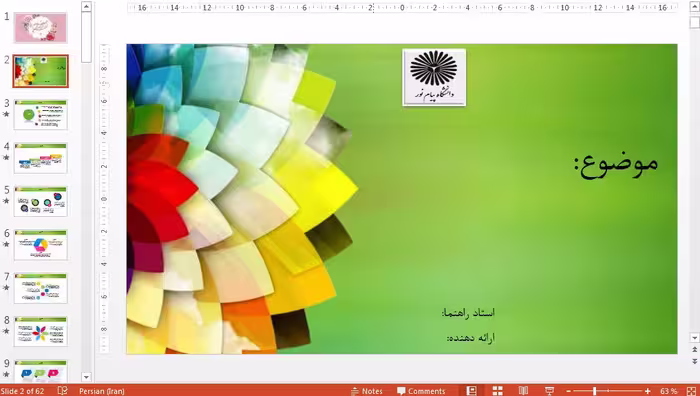Screen dimensions: 700x396
Task: Select slide 6 thumbnail
Action: click(x=40, y=245)
